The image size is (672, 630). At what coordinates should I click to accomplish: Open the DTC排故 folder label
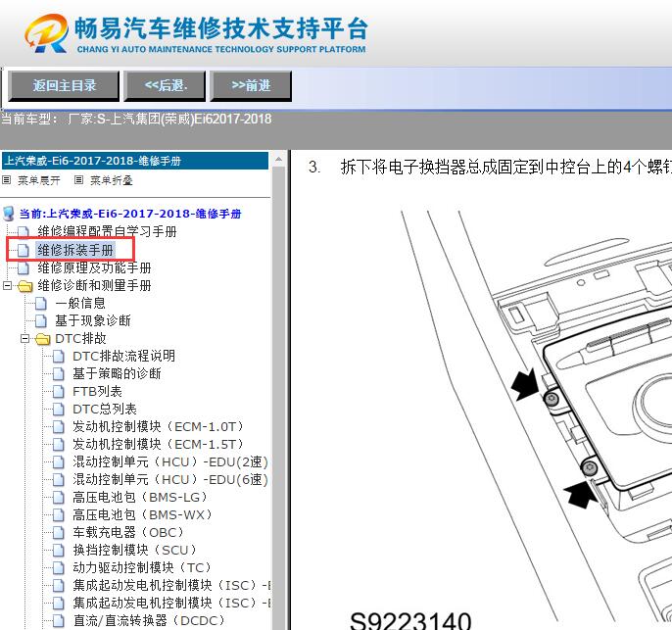pyautogui.click(x=80, y=339)
